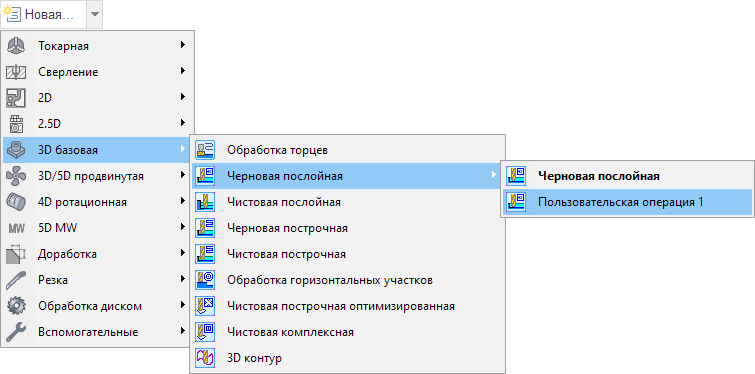Select the bold Черновая послойная default entry
Viewport: 755px width, 374px height.
coord(627,176)
